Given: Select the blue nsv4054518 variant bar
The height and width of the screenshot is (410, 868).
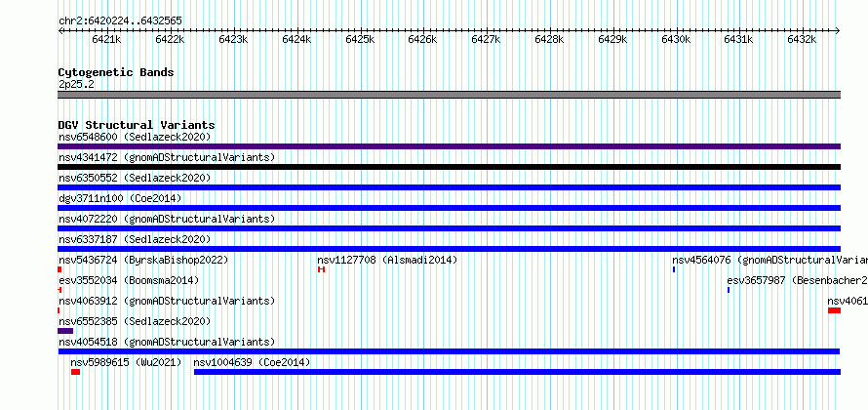Looking at the screenshot, I should click(449, 351).
